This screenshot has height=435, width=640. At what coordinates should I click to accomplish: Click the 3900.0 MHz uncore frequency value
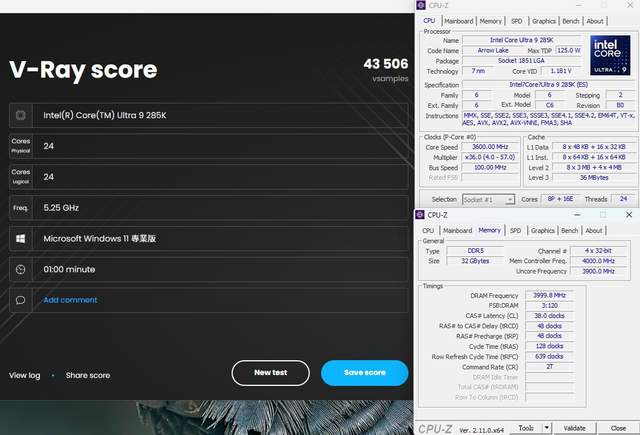[598, 271]
